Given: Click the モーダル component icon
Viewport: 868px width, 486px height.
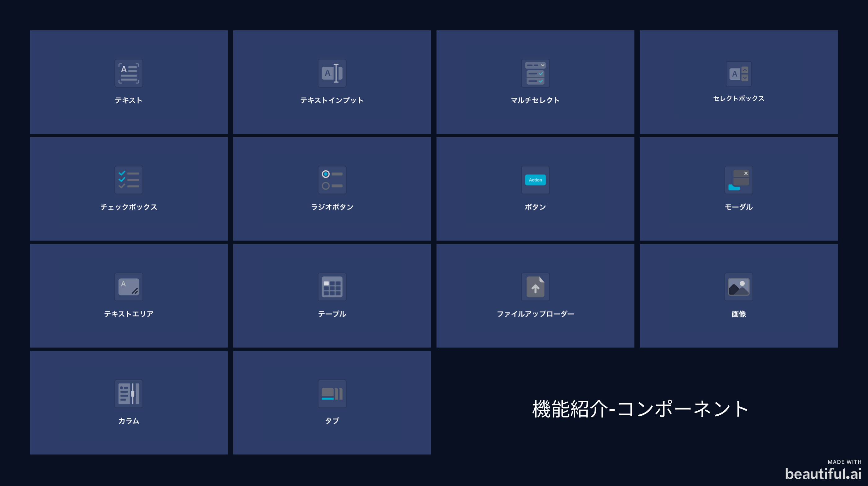Looking at the screenshot, I should point(738,180).
